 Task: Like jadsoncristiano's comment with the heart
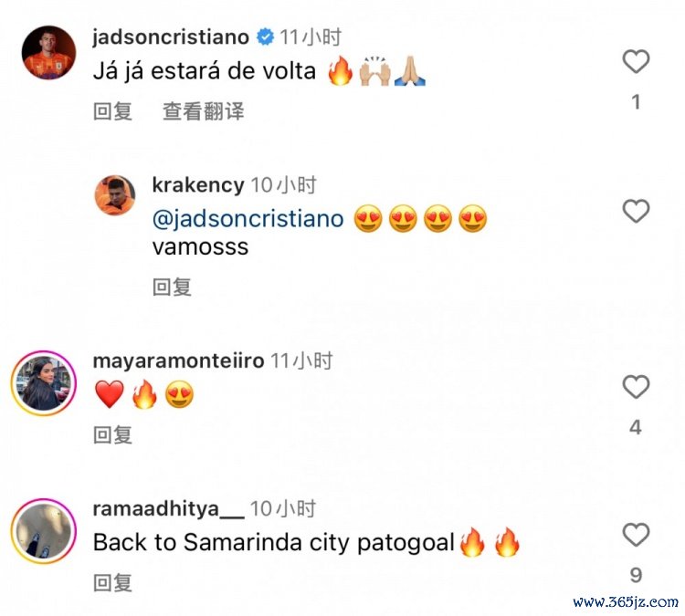(636, 61)
